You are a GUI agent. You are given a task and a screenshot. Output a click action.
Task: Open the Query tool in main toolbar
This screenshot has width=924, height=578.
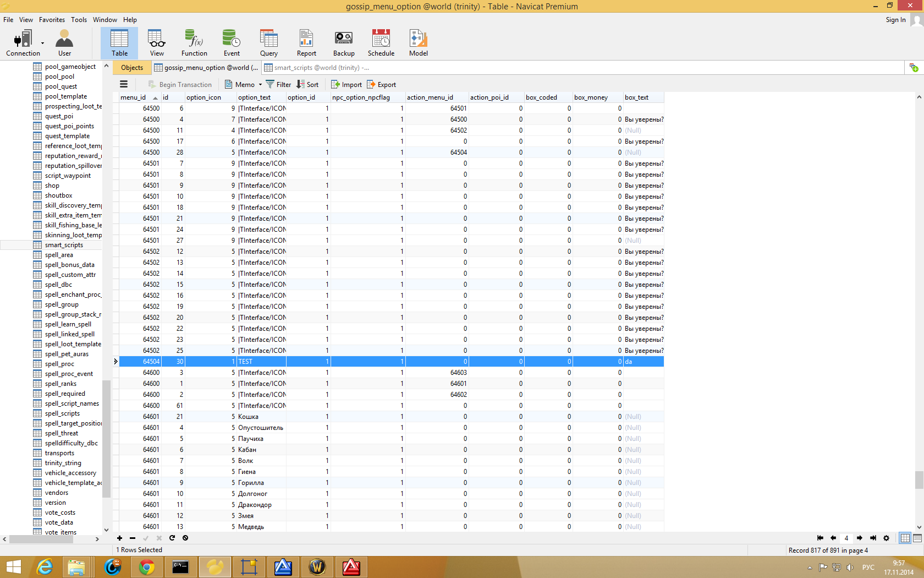click(268, 43)
